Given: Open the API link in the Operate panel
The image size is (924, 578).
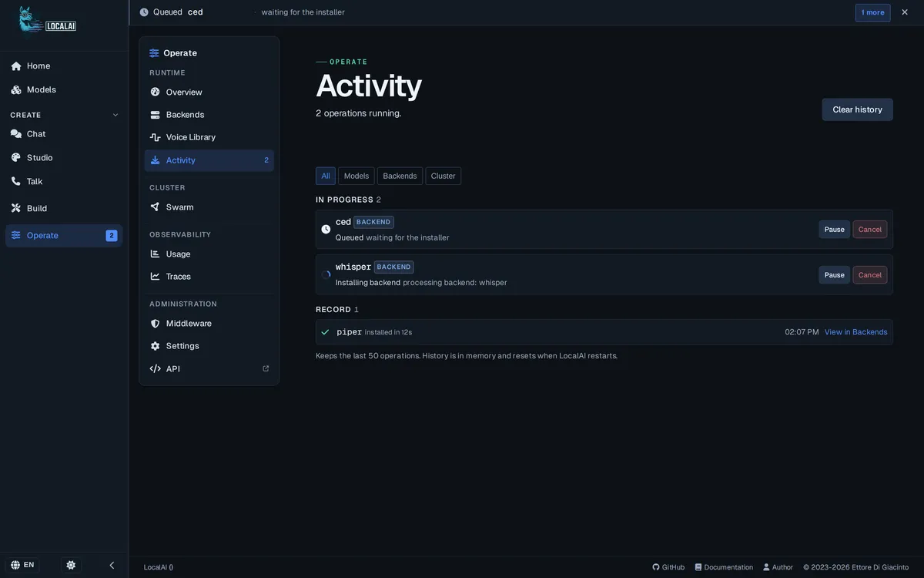Looking at the screenshot, I should tap(209, 368).
